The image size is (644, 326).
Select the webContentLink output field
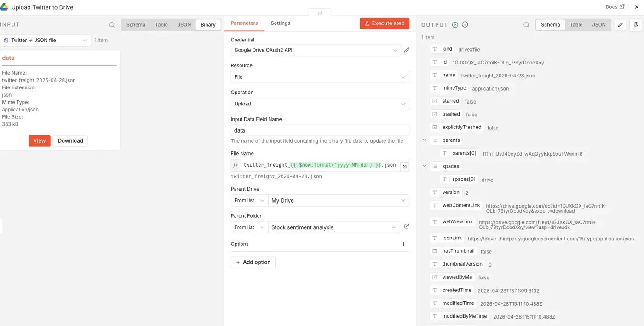(x=456, y=205)
